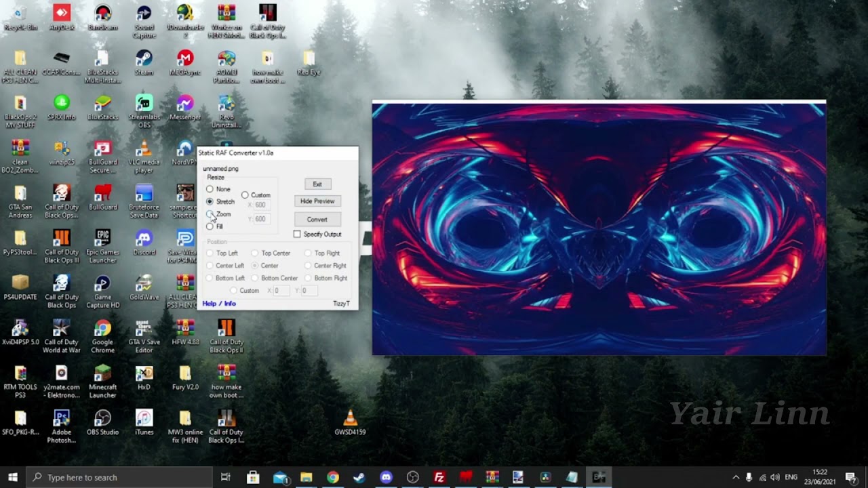Open the Streamlabs OBS desktop icon

(144, 111)
